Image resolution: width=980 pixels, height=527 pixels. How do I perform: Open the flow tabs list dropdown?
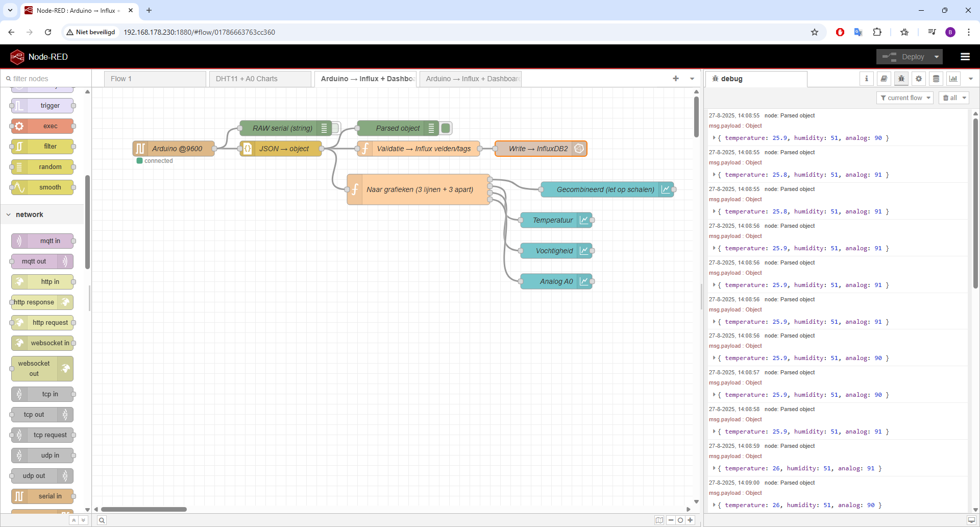pos(692,79)
